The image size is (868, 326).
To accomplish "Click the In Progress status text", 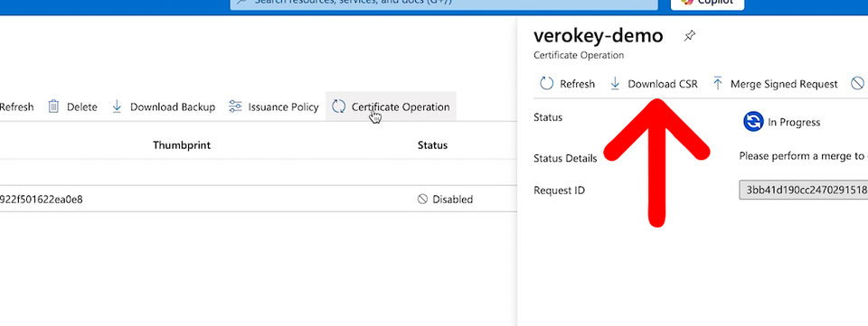I will 794,122.
